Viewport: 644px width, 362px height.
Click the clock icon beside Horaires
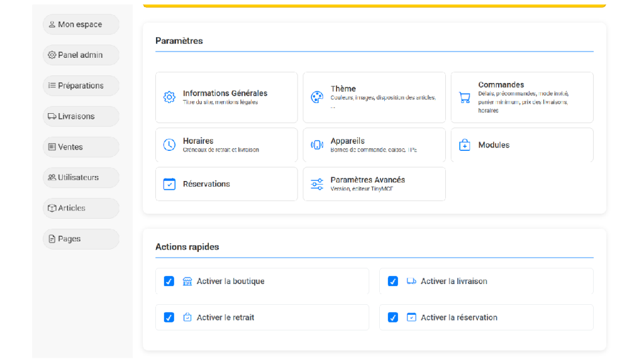tap(169, 145)
